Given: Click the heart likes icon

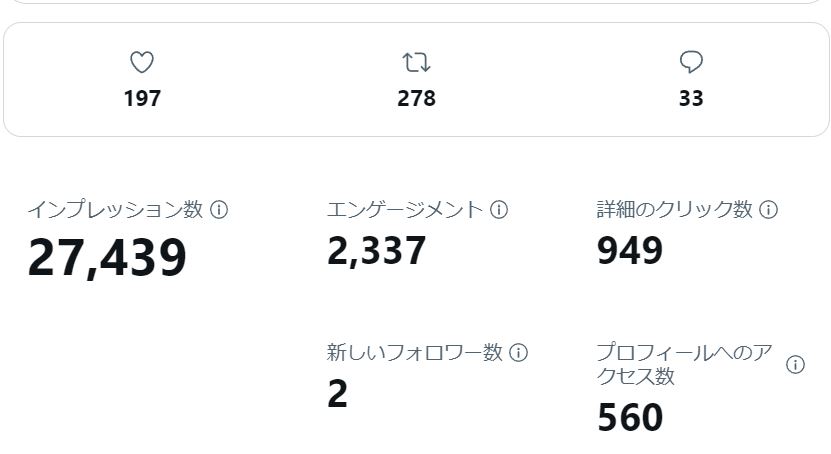Looking at the screenshot, I should (142, 63).
